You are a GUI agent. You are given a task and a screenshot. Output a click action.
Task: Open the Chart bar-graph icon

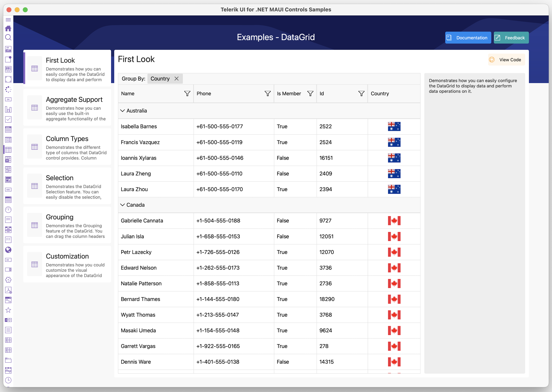(8, 109)
